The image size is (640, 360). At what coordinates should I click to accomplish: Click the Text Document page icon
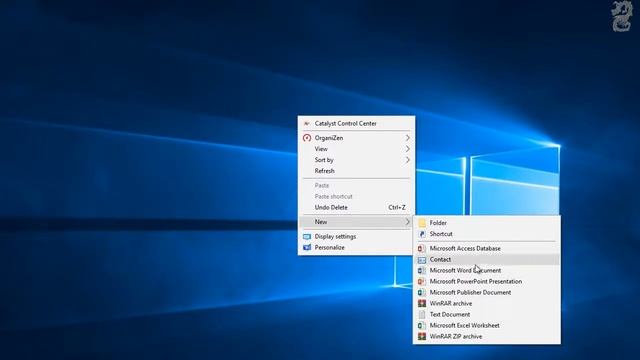(x=422, y=314)
